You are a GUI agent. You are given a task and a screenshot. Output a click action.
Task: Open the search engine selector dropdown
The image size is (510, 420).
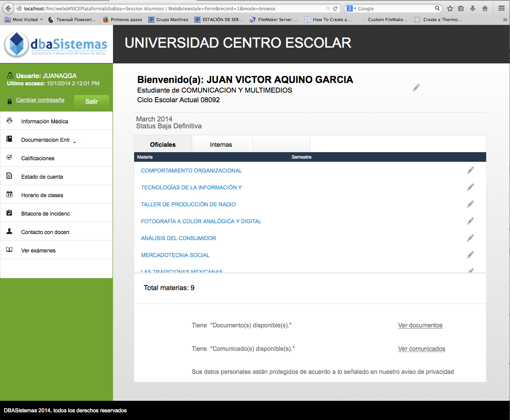[x=351, y=8]
